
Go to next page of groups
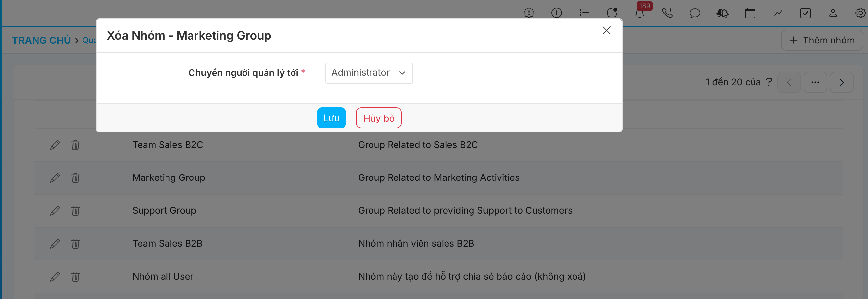pos(841,82)
